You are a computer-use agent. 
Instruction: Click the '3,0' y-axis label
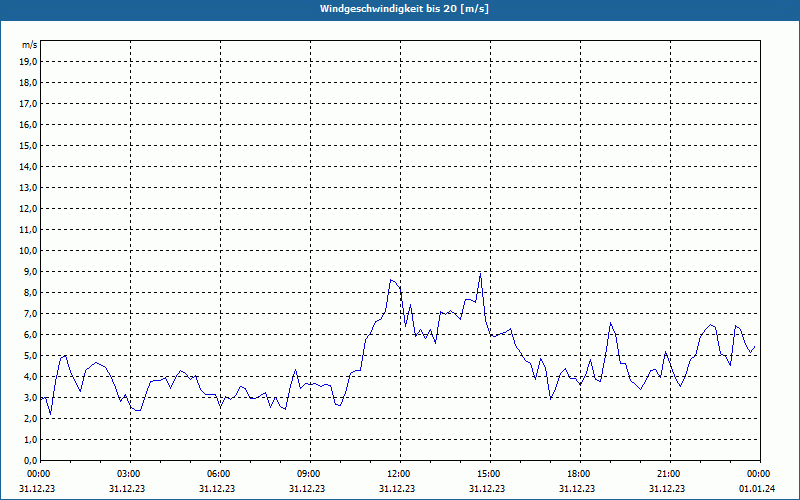[31, 397]
